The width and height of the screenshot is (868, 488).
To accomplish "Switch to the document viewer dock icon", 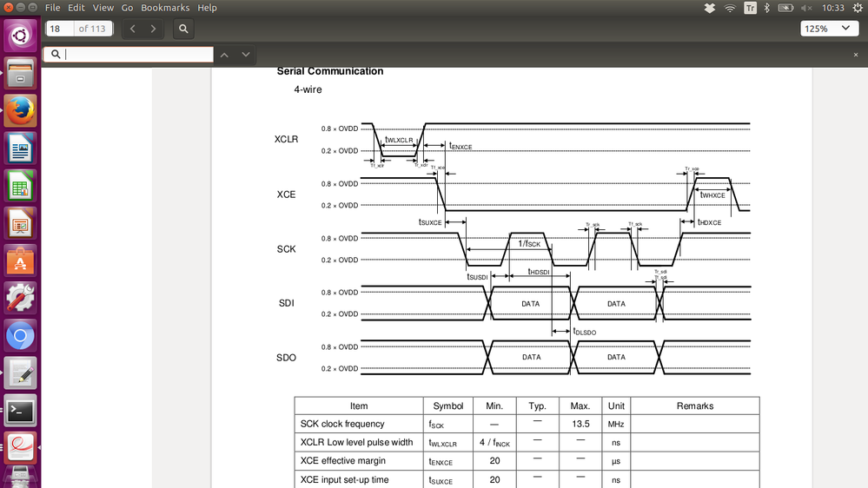I will [x=21, y=447].
